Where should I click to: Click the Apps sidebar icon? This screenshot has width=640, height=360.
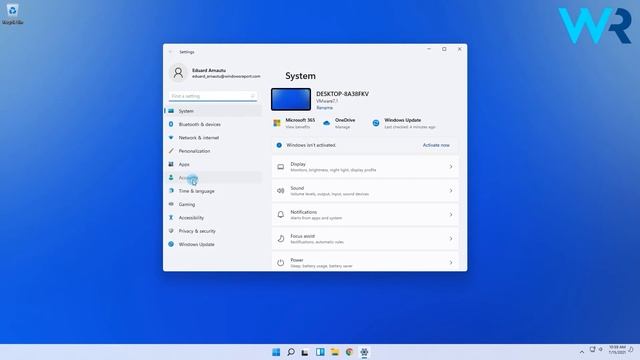tap(171, 164)
